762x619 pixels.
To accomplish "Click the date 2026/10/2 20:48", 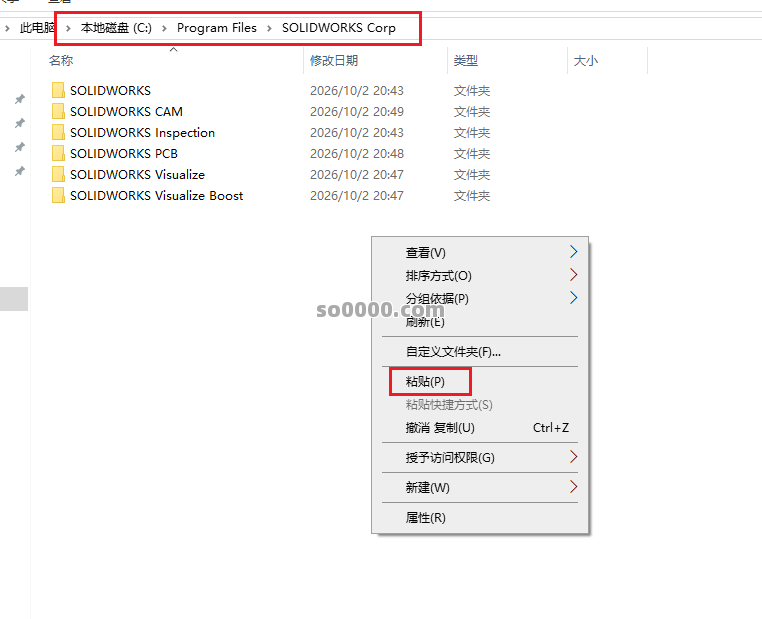I will point(357,153).
